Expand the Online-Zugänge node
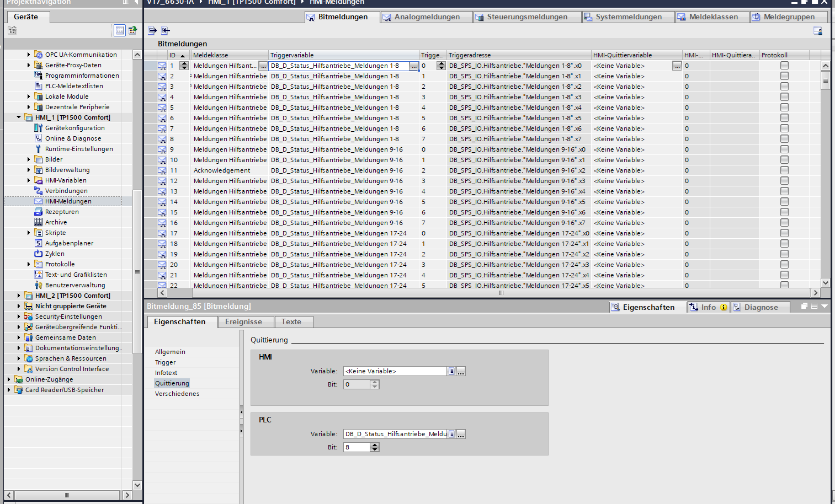 [9, 379]
